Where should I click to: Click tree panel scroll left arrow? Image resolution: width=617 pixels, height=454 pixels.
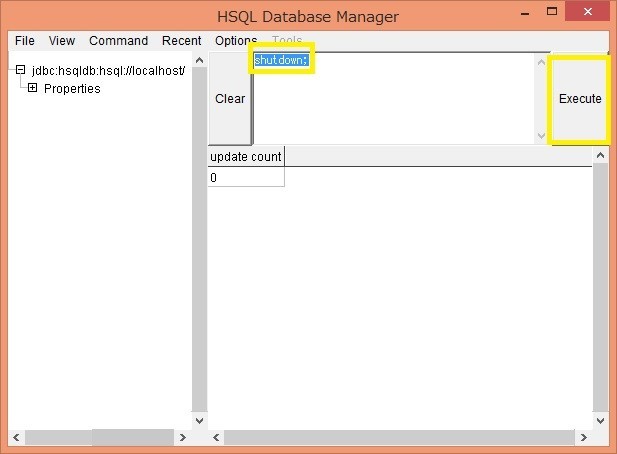coord(16,437)
